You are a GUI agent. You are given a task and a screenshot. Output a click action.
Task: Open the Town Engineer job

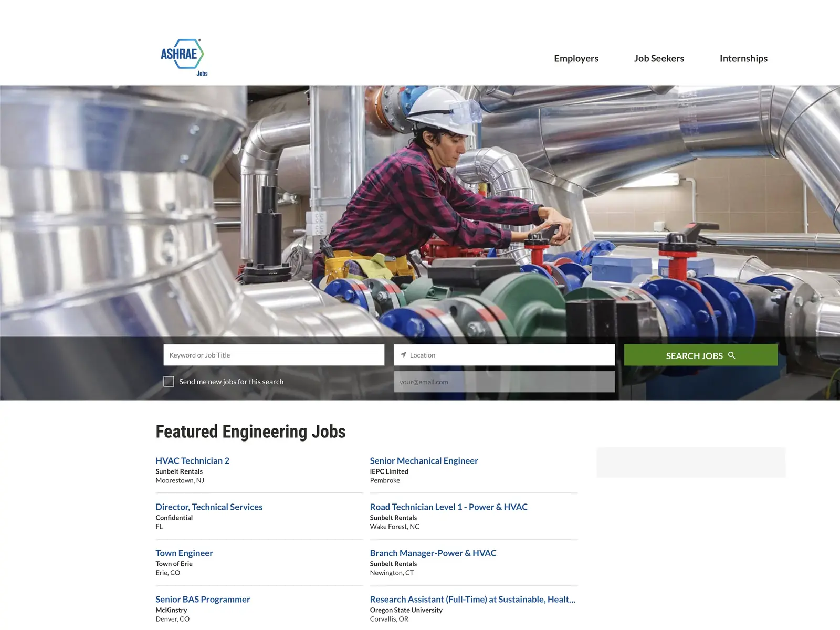(x=184, y=553)
